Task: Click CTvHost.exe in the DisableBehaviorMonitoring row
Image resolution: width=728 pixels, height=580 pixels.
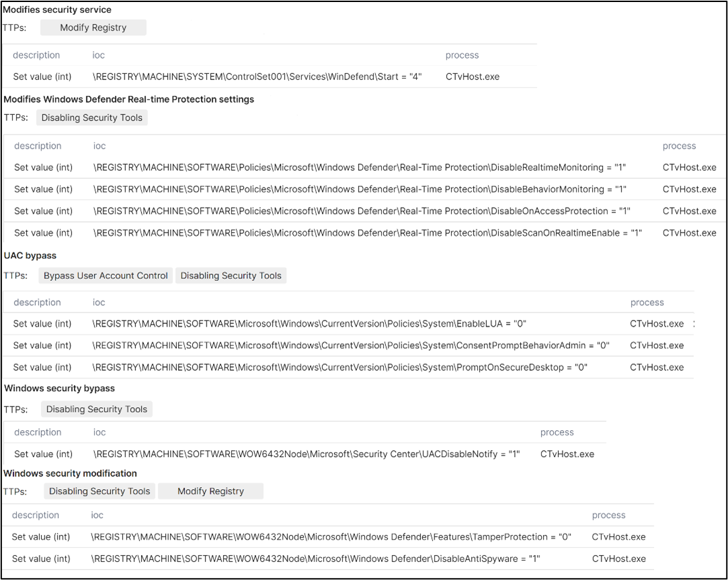Action: 690,189
